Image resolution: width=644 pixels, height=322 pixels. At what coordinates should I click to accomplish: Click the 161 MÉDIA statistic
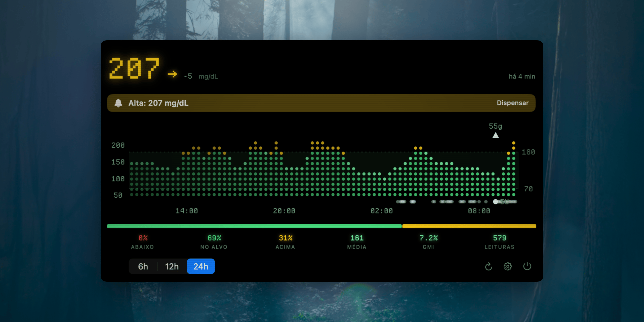pyautogui.click(x=357, y=242)
